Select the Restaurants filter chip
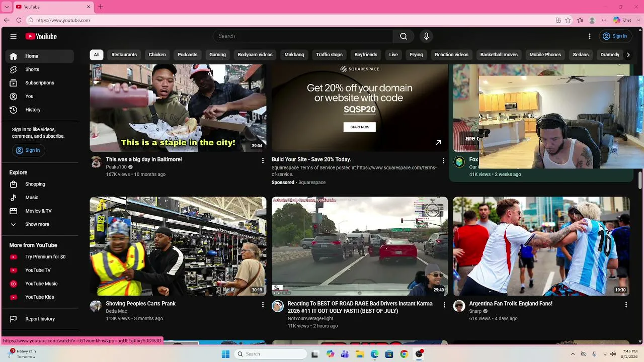The height and width of the screenshot is (362, 644). 124,55
